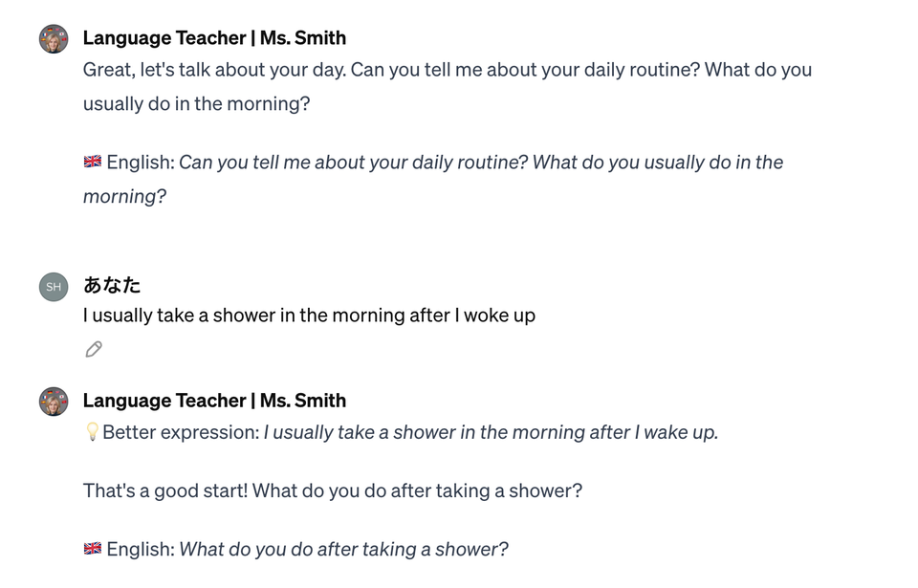Viewport: 918px width, 588px height.
Task: Click the "Better expression:" label
Action: click(x=181, y=432)
